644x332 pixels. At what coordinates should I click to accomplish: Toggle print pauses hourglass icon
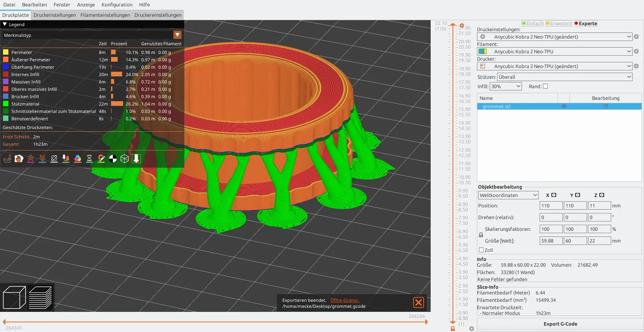tap(89, 159)
